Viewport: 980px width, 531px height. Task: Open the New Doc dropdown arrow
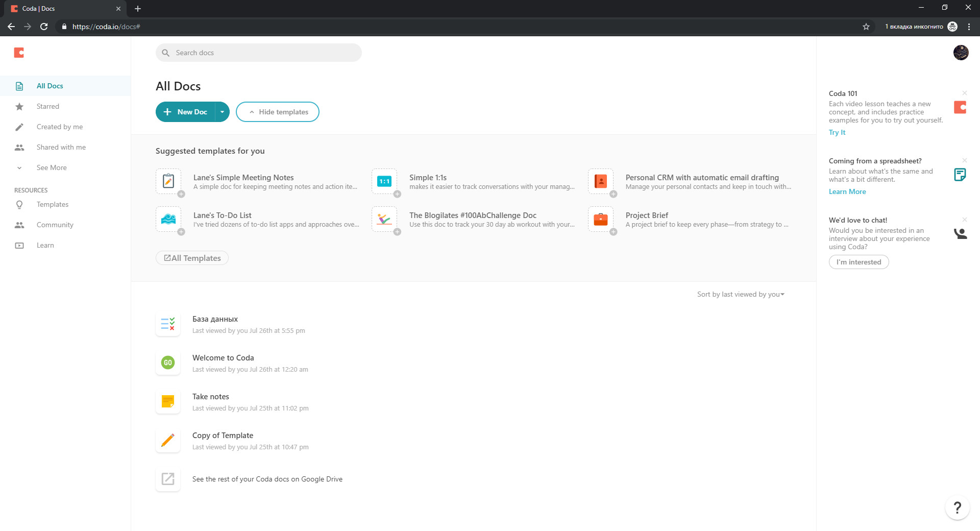[222, 112]
